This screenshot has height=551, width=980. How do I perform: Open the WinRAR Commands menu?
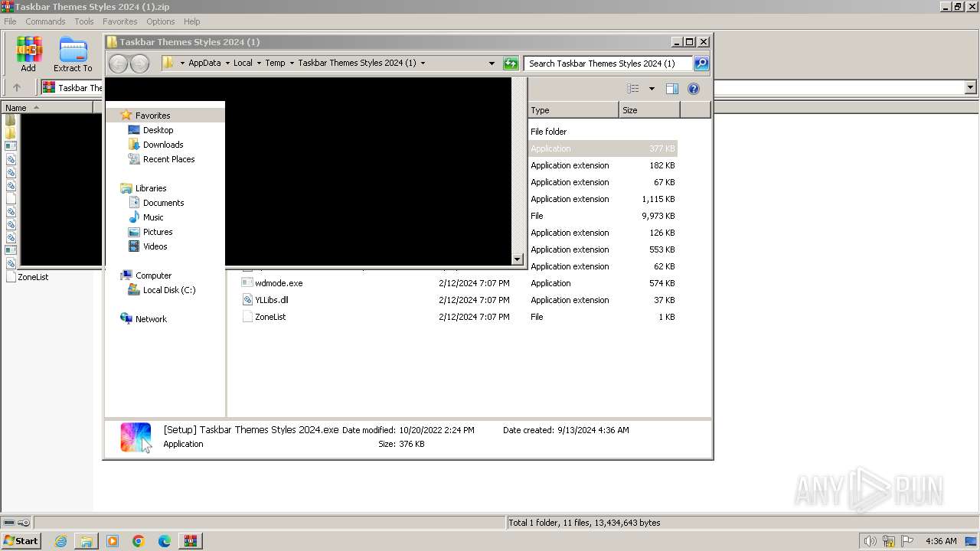[x=45, y=21]
